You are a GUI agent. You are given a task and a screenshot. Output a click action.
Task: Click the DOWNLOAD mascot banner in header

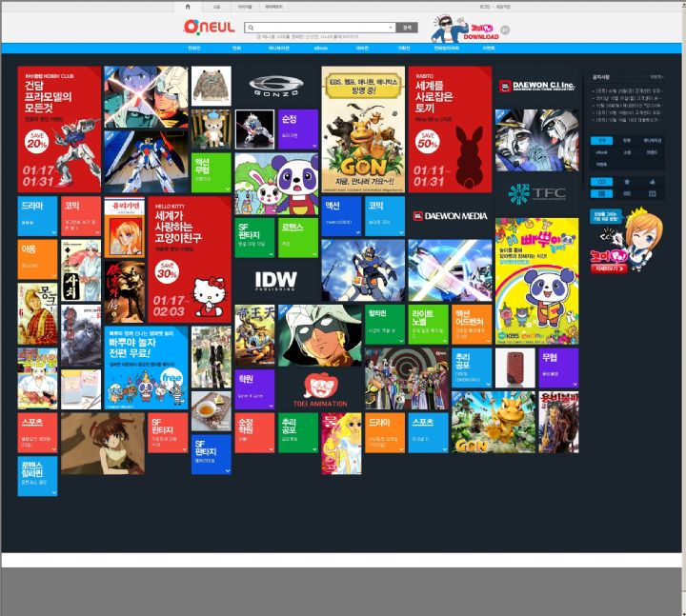[x=465, y=29]
